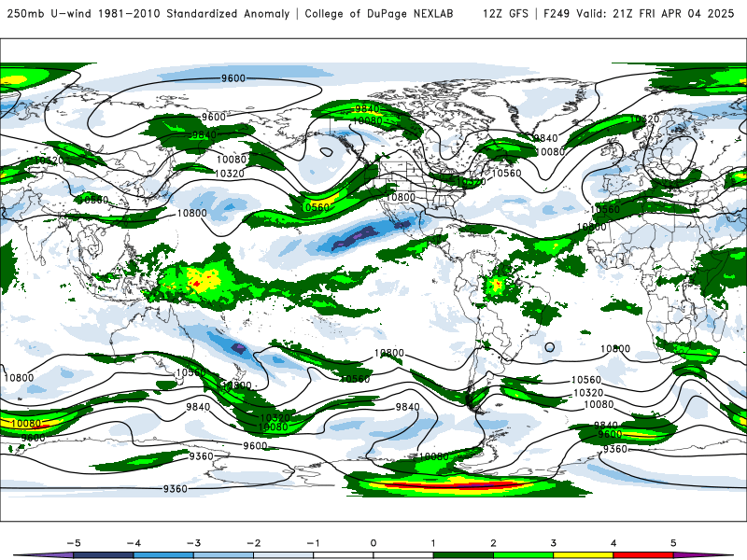Click the 9840 contour label over Alaska
Viewport: 747px width, 560px height.
[x=367, y=109]
